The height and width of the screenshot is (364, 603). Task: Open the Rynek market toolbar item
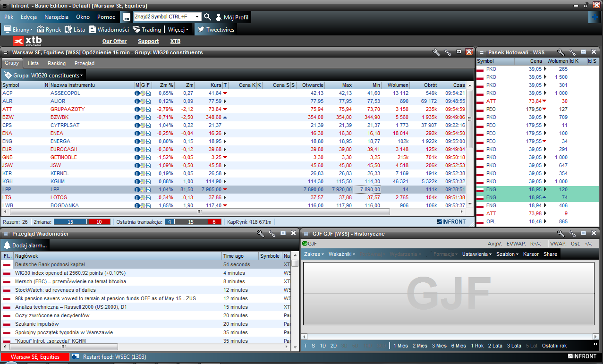[x=49, y=29]
